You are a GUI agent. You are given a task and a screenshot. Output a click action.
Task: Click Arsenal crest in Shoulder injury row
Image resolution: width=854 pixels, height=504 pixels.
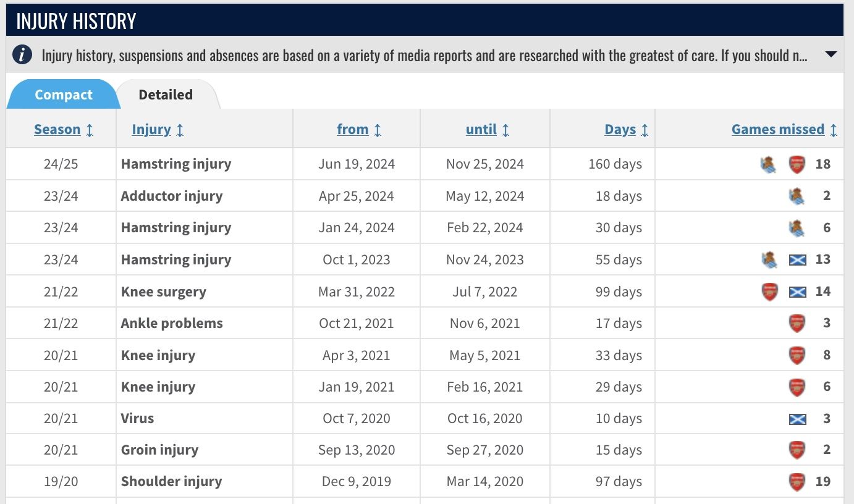pos(797,482)
